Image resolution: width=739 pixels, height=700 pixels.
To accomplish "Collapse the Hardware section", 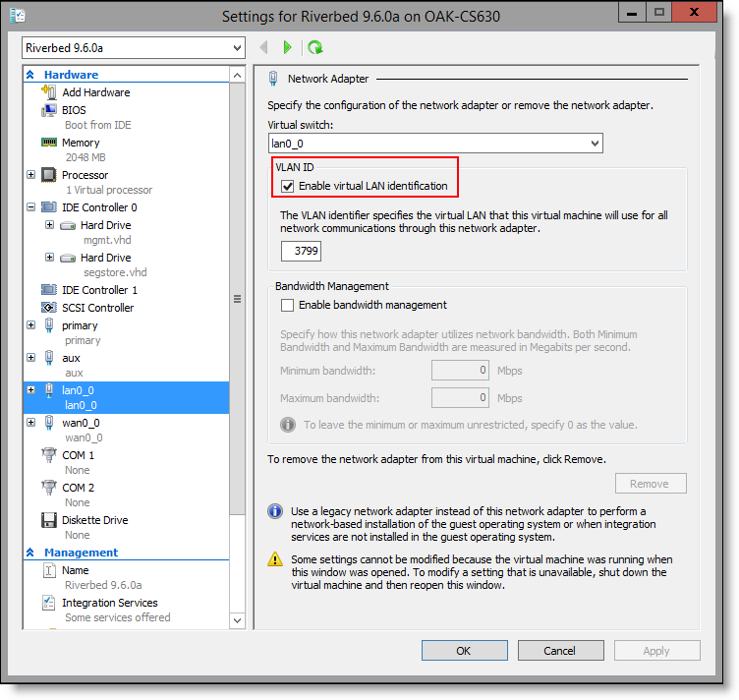I will [30, 75].
